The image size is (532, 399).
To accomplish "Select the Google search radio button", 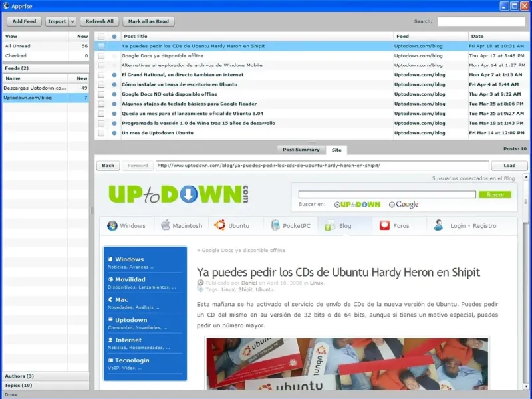I will tap(392, 205).
